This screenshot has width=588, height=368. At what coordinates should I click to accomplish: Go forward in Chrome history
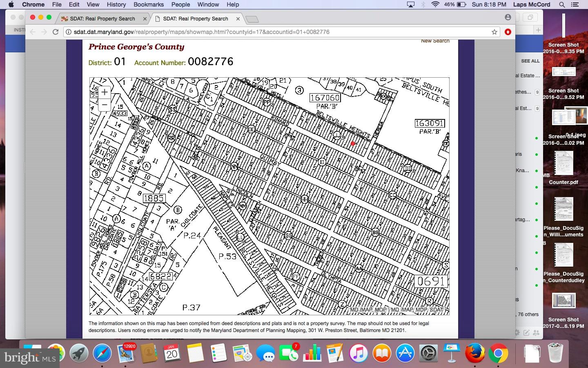click(x=44, y=32)
